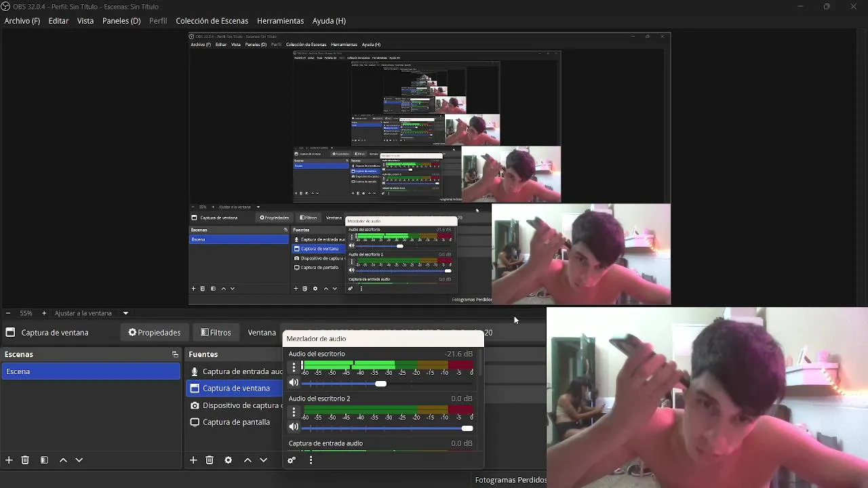Click the webcam source inside the preview canvas
Viewport: 868px width, 488px height.
581,254
